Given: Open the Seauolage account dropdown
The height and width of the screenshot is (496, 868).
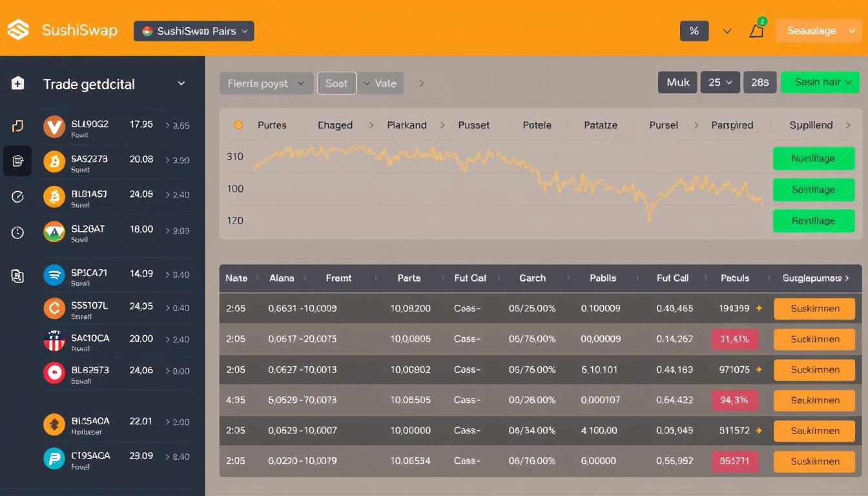Looking at the screenshot, I should [x=818, y=30].
